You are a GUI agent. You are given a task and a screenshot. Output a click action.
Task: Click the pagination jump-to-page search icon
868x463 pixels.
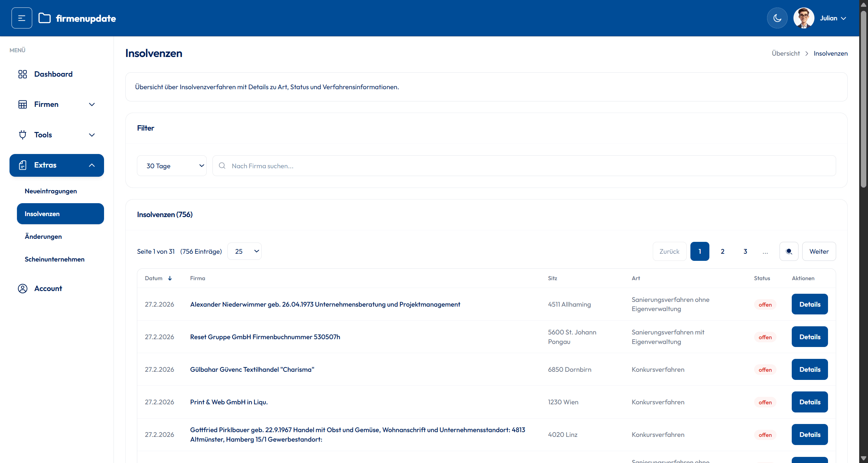tap(789, 251)
